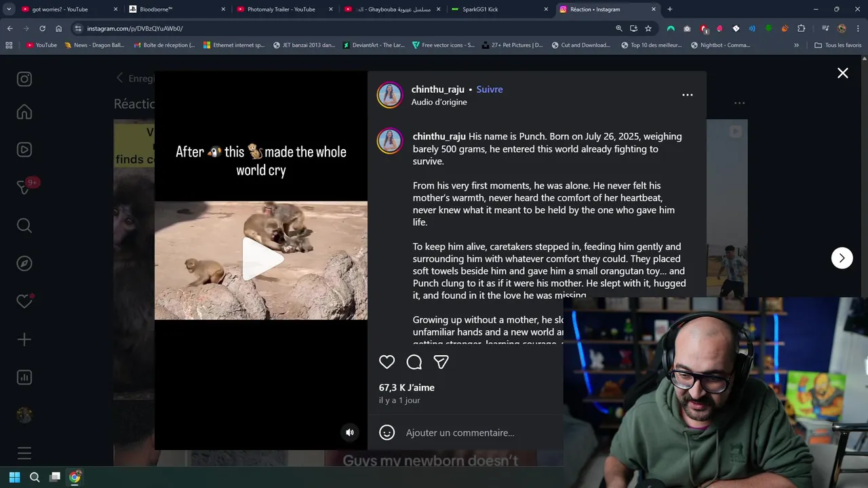The height and width of the screenshot is (488, 868).
Task: Click the install app icon in address bar
Action: point(633,28)
